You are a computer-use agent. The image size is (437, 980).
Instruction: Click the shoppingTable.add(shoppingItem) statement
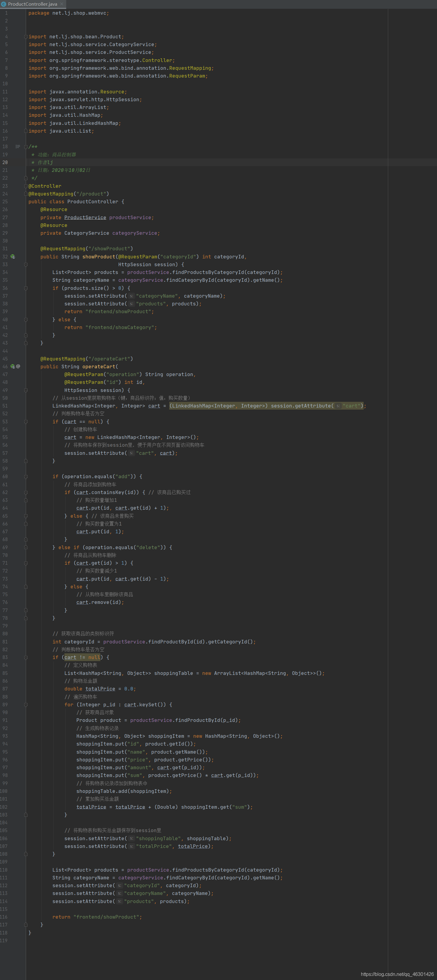pyautogui.click(x=124, y=791)
